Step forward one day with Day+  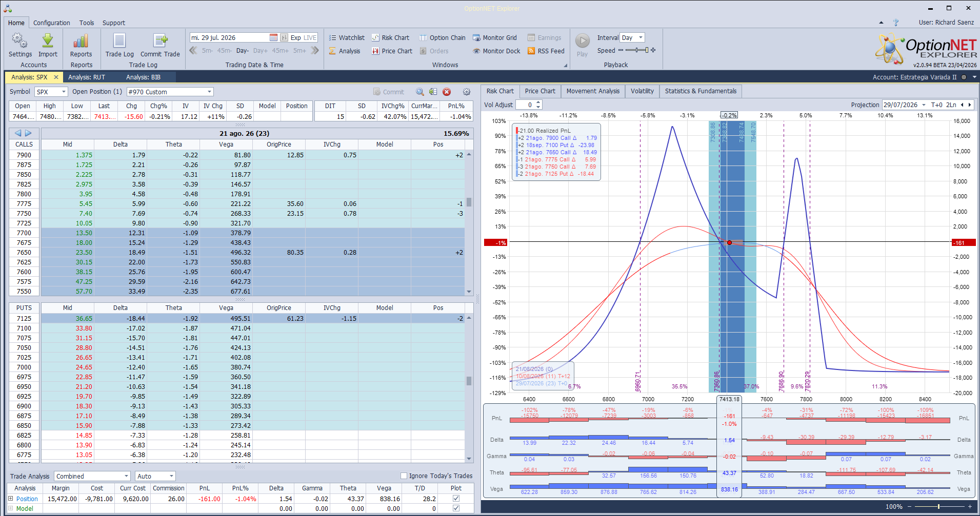click(260, 51)
